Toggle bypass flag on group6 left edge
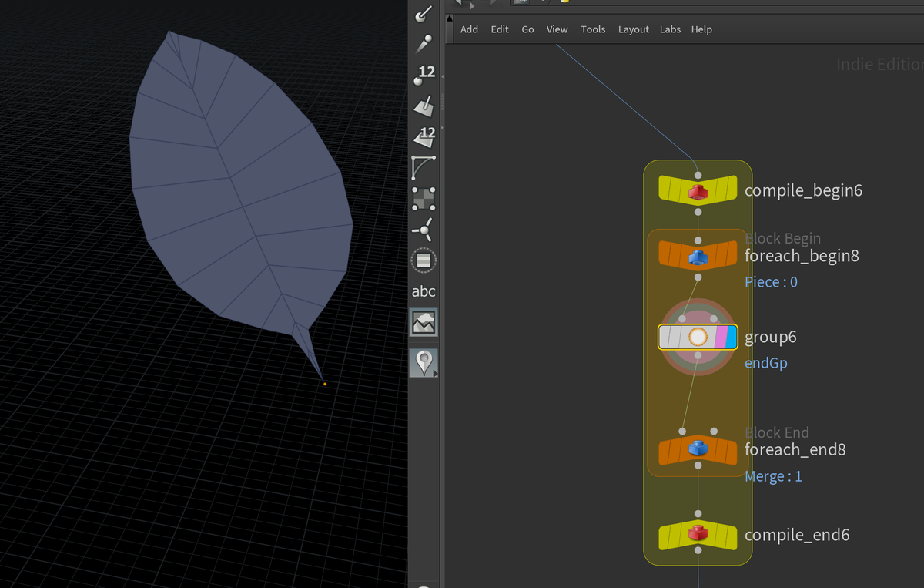This screenshot has height=588, width=924. pos(665,337)
